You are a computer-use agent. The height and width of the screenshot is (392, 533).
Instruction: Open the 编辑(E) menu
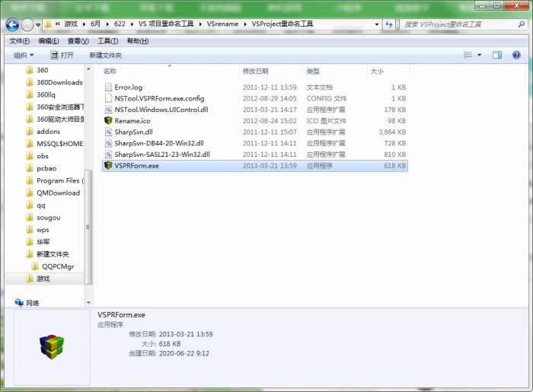49,41
